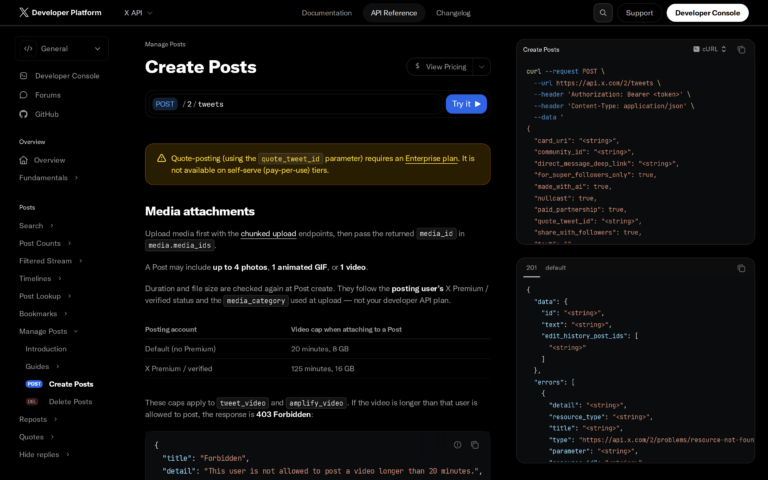Click the Media attachments heading

(x=200, y=211)
